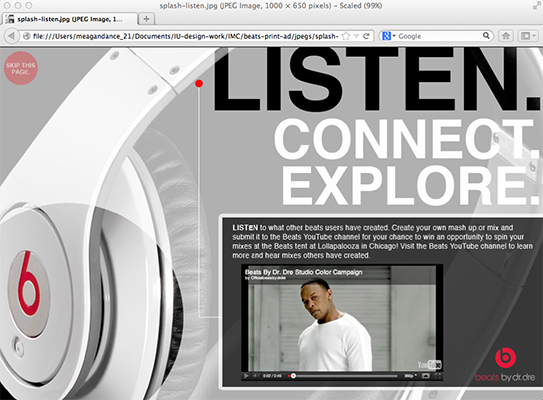Bookmark this page with the star icon

[346, 36]
